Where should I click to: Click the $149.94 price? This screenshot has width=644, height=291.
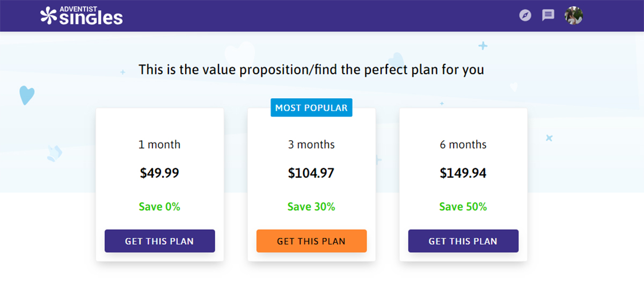point(463,173)
